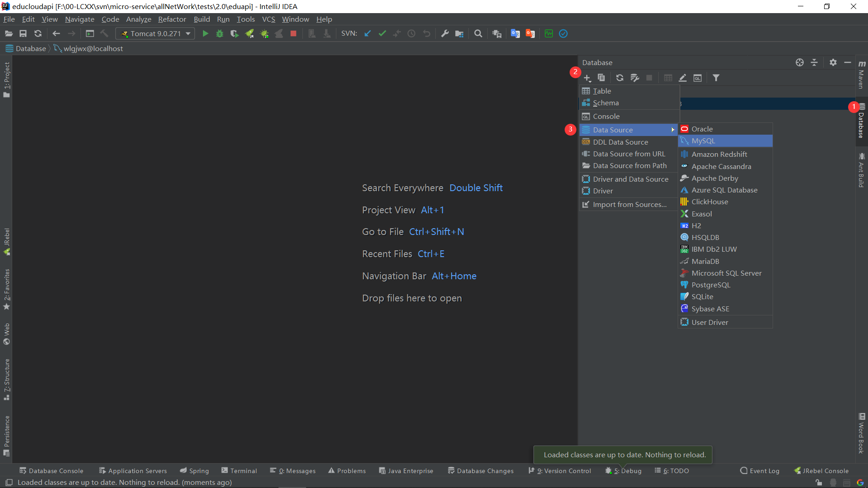
Task: Open the Tomcat 9.0.271 run configuration dropdown
Action: 156,33
